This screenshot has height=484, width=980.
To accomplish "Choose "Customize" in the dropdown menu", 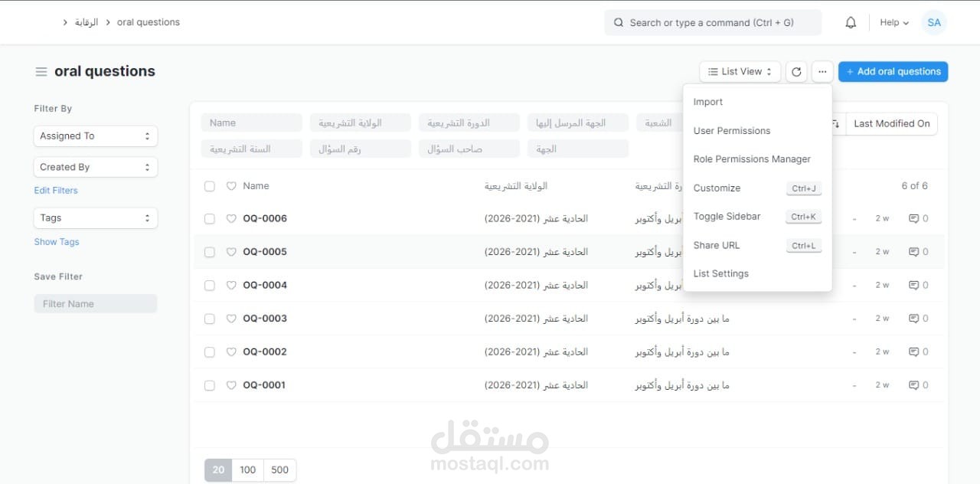I will click(x=717, y=188).
